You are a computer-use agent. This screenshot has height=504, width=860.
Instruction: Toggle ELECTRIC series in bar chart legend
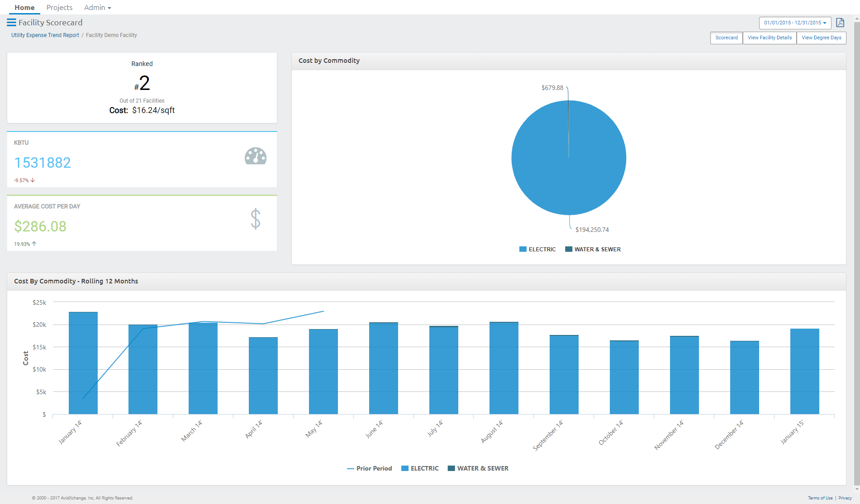pyautogui.click(x=420, y=468)
